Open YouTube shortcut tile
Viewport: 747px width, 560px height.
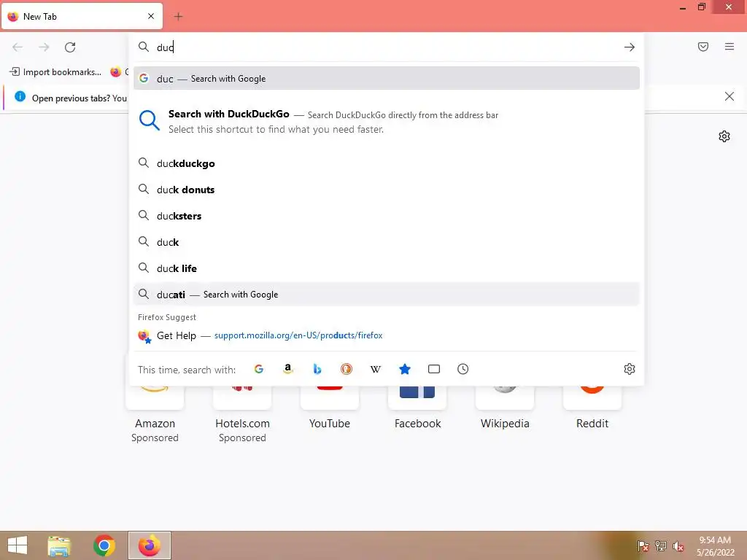[x=330, y=410]
